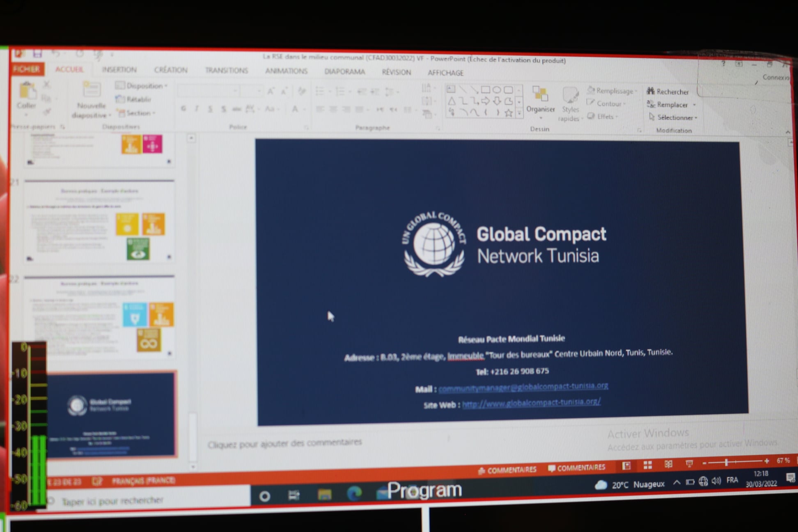The width and height of the screenshot is (798, 532).
Task: Click the Undo arrow in quick access toolbar
Action: 56,53
